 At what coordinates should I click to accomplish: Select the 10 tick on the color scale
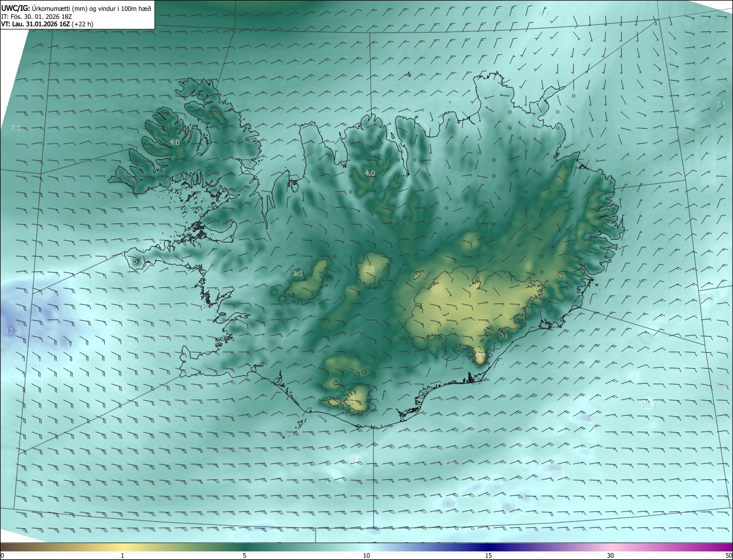pyautogui.click(x=366, y=555)
